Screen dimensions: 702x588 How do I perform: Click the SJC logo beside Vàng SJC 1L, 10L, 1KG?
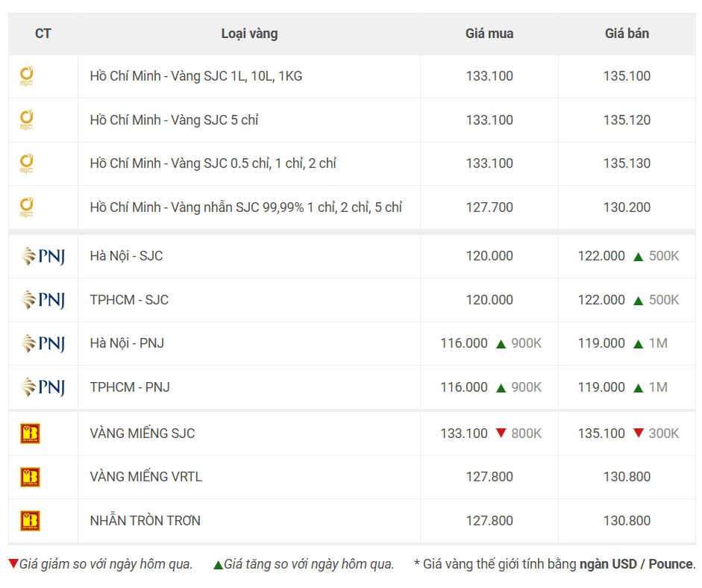(26, 77)
